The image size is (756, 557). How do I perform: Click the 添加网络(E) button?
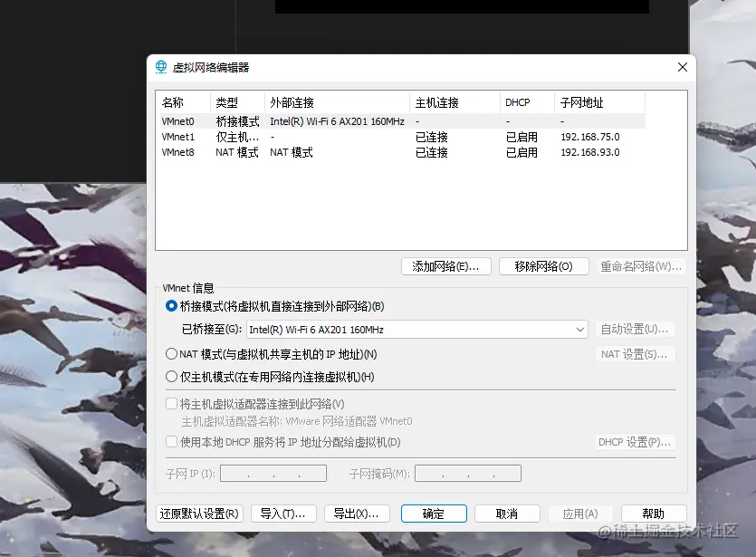[x=446, y=266]
